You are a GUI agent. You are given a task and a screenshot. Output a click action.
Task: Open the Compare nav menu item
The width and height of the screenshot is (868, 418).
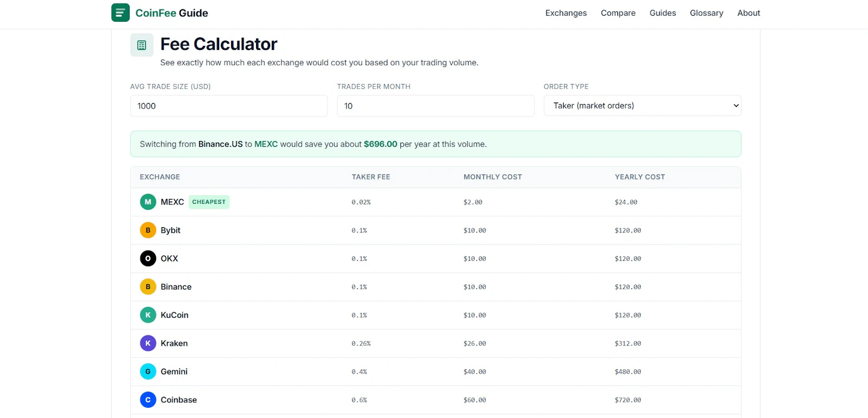click(x=618, y=13)
